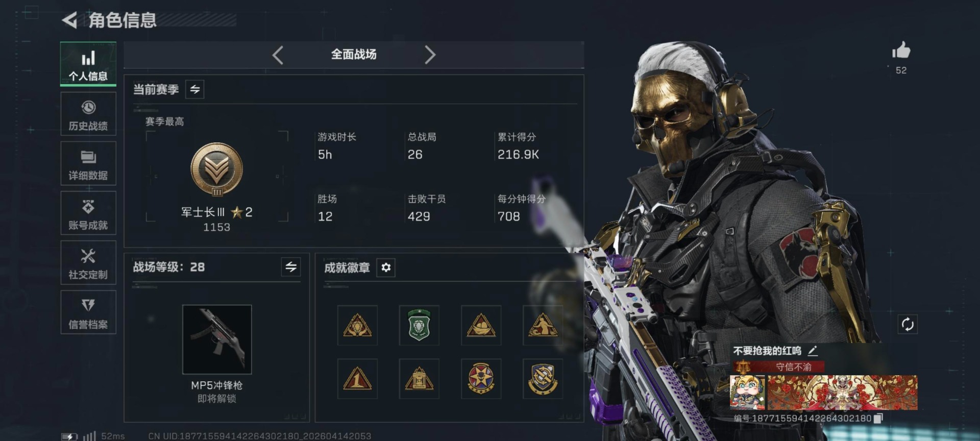This screenshot has height=441, width=980.
Task: Open 详细数据 detailed data tab
Action: click(x=88, y=164)
